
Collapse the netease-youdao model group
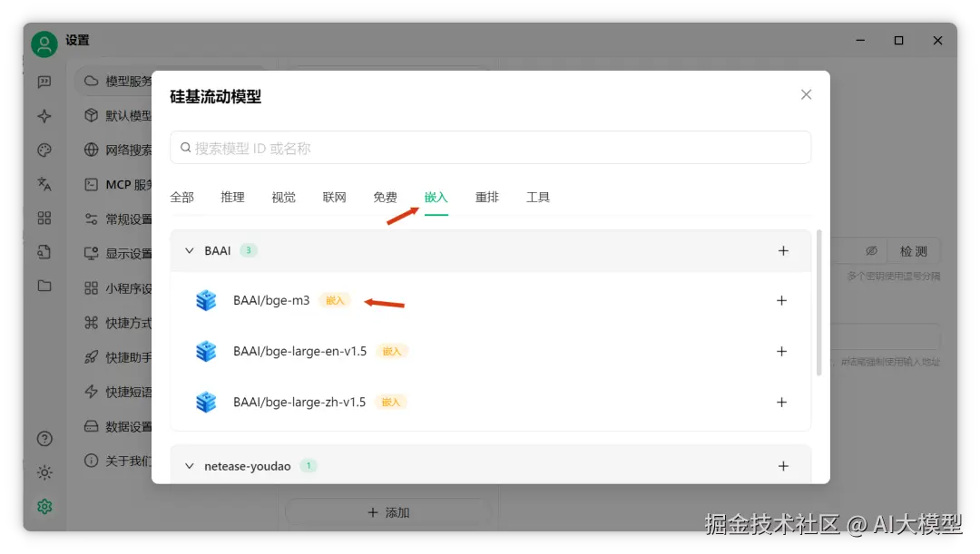190,466
